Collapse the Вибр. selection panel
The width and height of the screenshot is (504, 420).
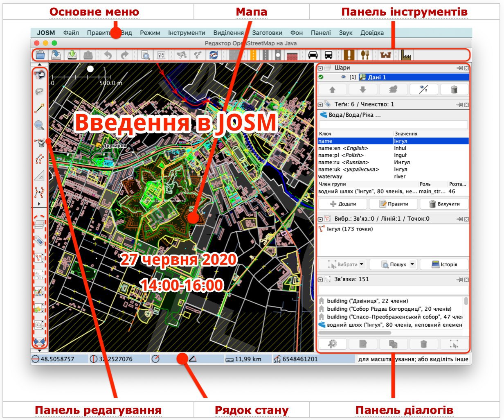320,219
